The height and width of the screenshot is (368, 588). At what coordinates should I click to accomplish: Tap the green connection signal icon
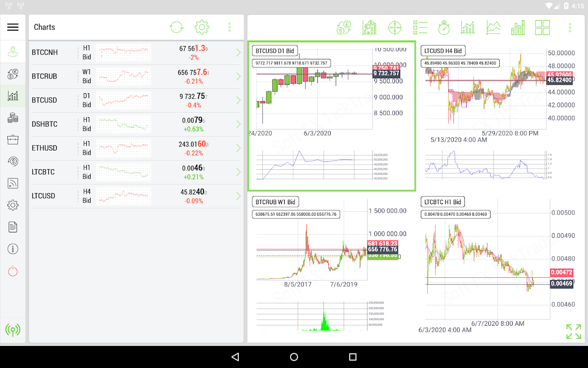point(13,330)
